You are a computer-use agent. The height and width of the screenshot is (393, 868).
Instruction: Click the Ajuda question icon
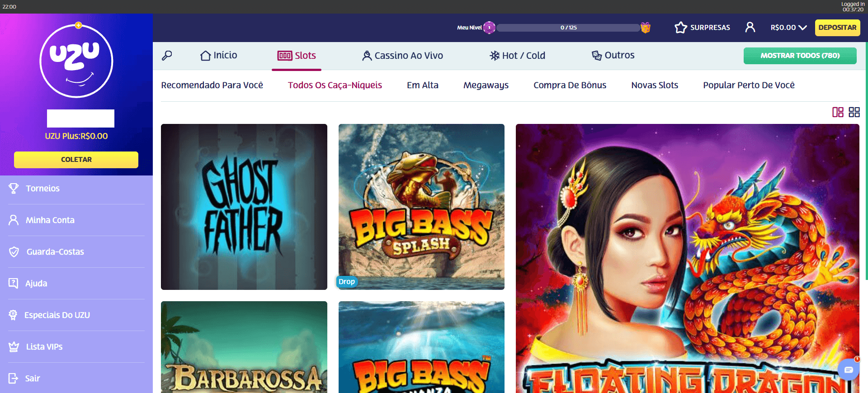[x=13, y=284]
